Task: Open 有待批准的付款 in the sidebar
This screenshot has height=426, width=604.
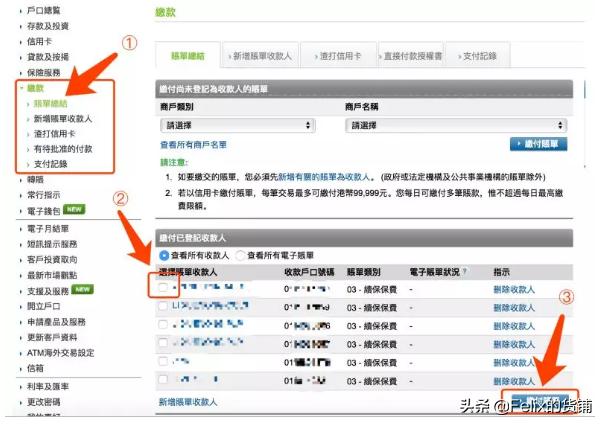Action: click(x=63, y=149)
